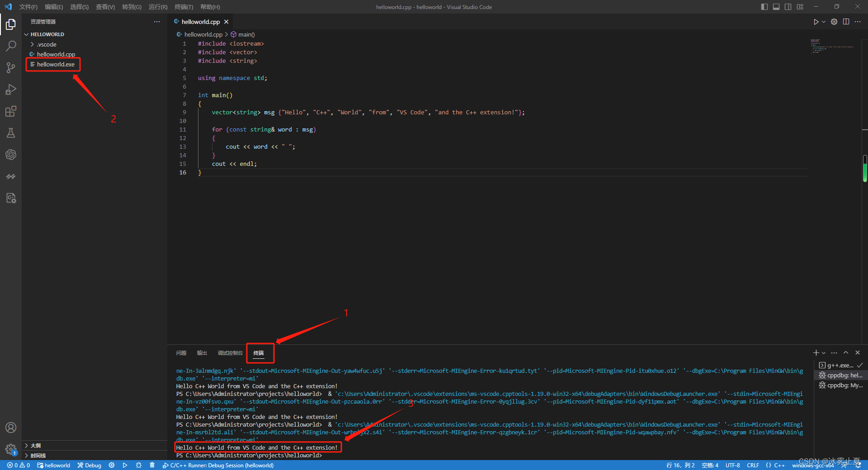Open the Run and Debug view
Viewport: 868px width, 470px height.
11,89
